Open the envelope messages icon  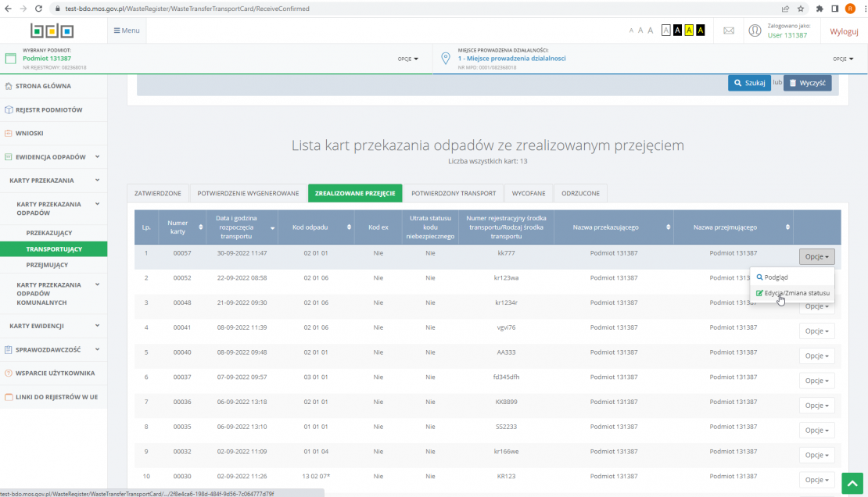[728, 30]
